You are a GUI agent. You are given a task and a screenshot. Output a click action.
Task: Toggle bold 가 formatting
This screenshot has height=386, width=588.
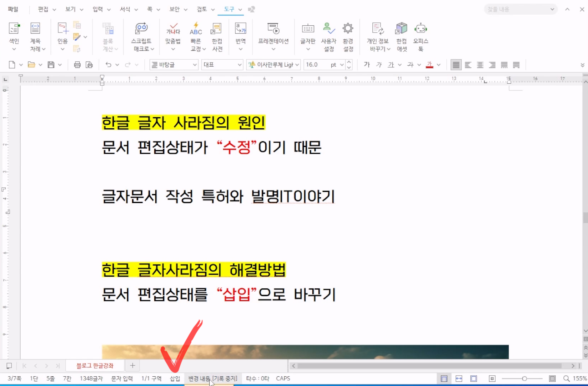tap(367, 65)
